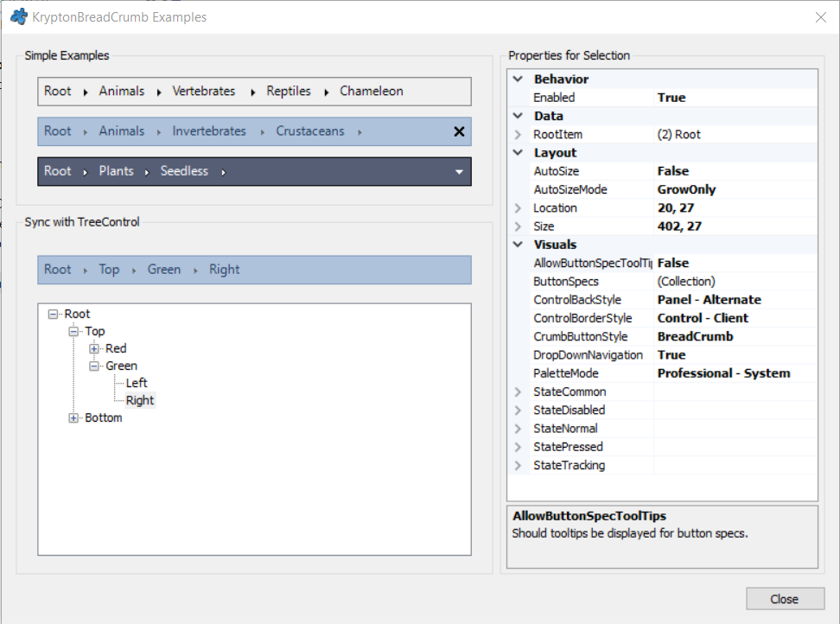Image resolution: width=840 pixels, height=624 pixels.
Task: Open the arrow after Invertebrates crumb
Action: click(x=262, y=132)
